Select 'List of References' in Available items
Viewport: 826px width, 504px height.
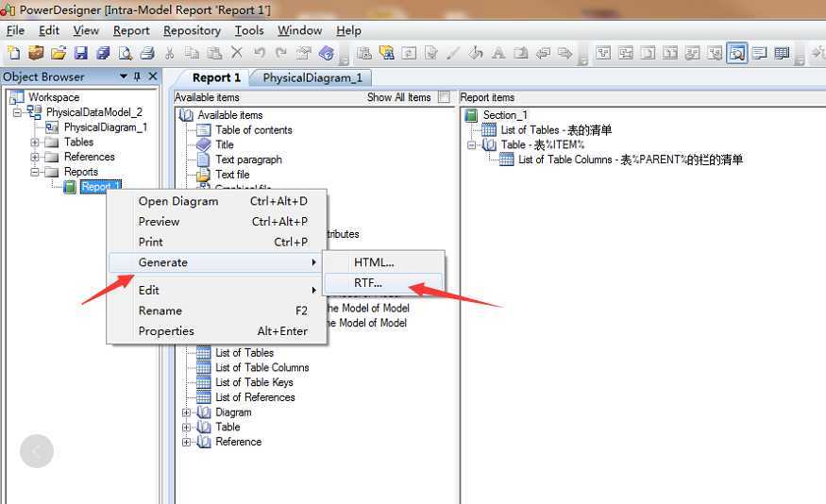point(255,397)
